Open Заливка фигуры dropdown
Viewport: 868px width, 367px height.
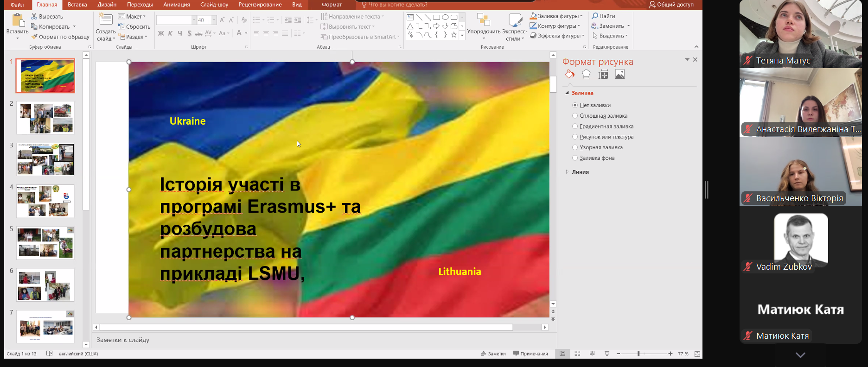point(556,16)
